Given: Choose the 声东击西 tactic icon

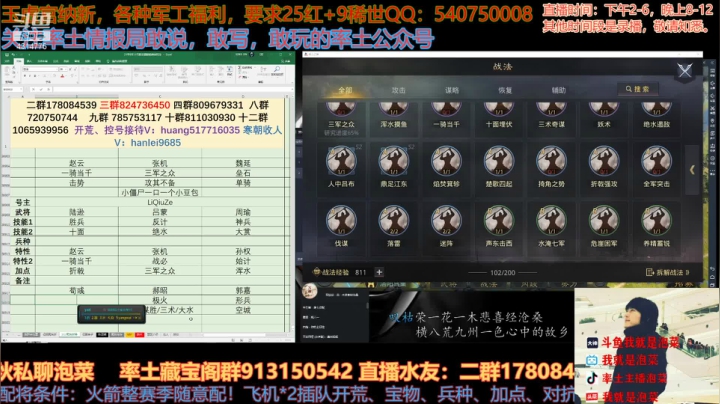Looking at the screenshot, I should click(499, 221).
